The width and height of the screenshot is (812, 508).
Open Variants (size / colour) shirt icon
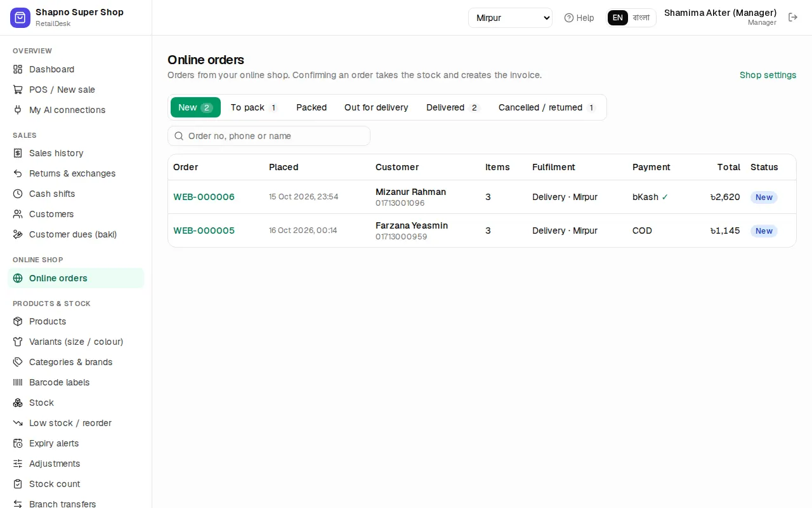pyautogui.click(x=18, y=342)
